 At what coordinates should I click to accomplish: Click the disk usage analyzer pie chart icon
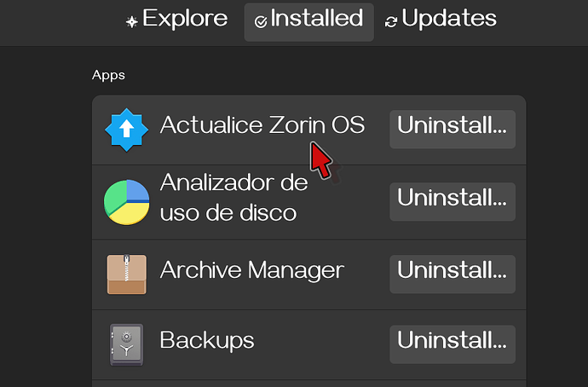(126, 200)
